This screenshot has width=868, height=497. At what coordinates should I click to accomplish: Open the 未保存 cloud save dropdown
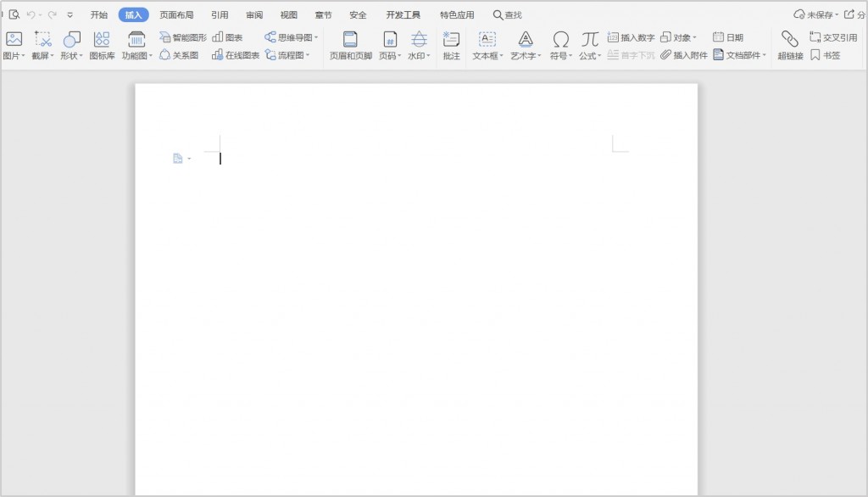(x=816, y=14)
